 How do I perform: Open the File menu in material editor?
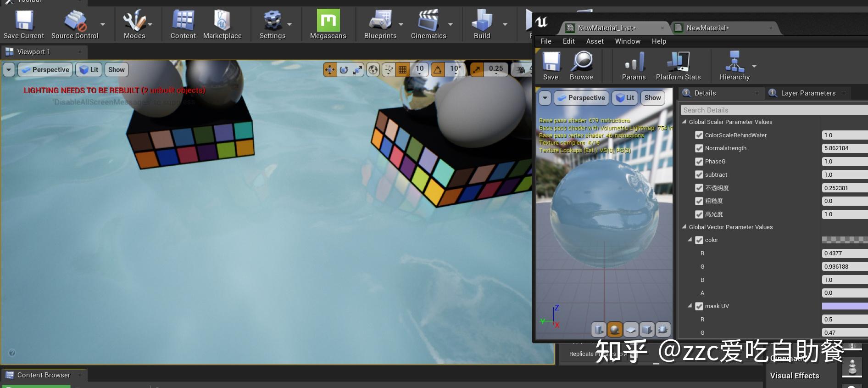[546, 41]
